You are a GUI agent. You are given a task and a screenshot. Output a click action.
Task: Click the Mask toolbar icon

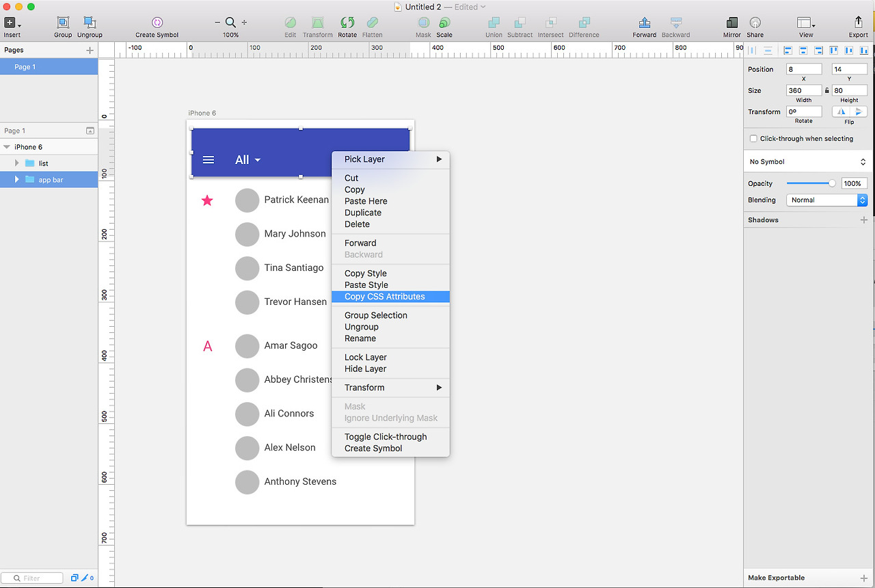[424, 23]
